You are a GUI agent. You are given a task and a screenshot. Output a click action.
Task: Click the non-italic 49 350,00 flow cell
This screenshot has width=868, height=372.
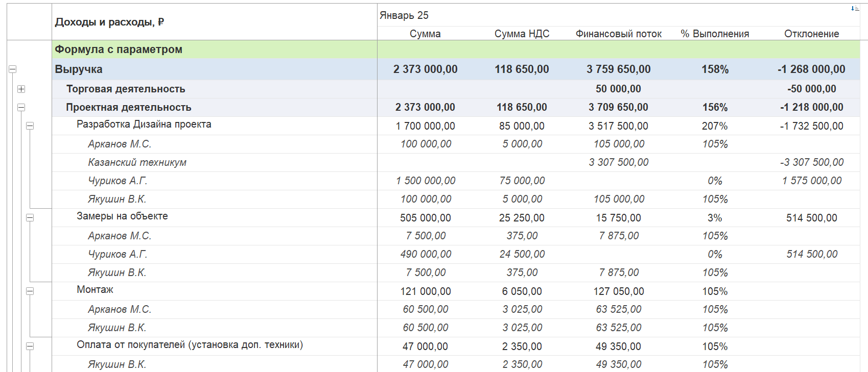coord(618,346)
